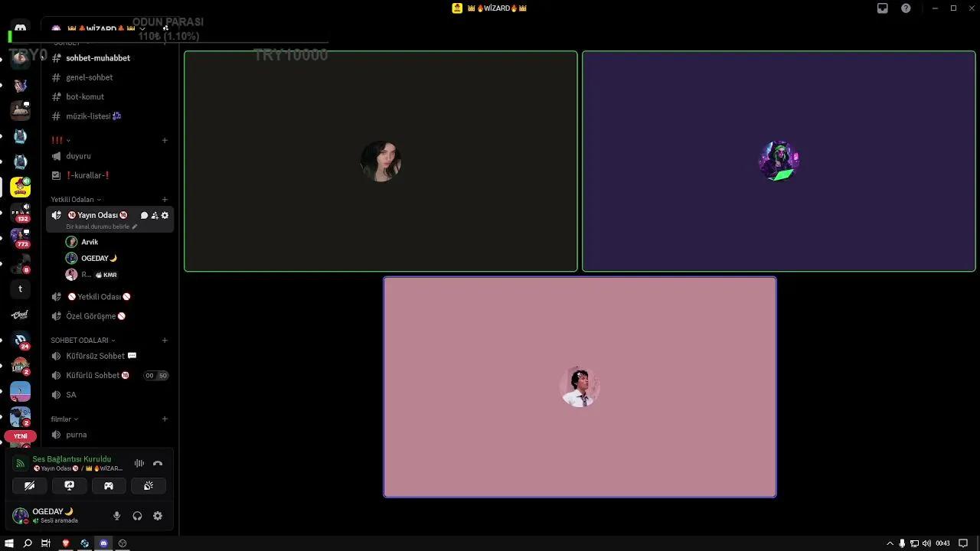Open server with 132 notification badge

point(21,214)
